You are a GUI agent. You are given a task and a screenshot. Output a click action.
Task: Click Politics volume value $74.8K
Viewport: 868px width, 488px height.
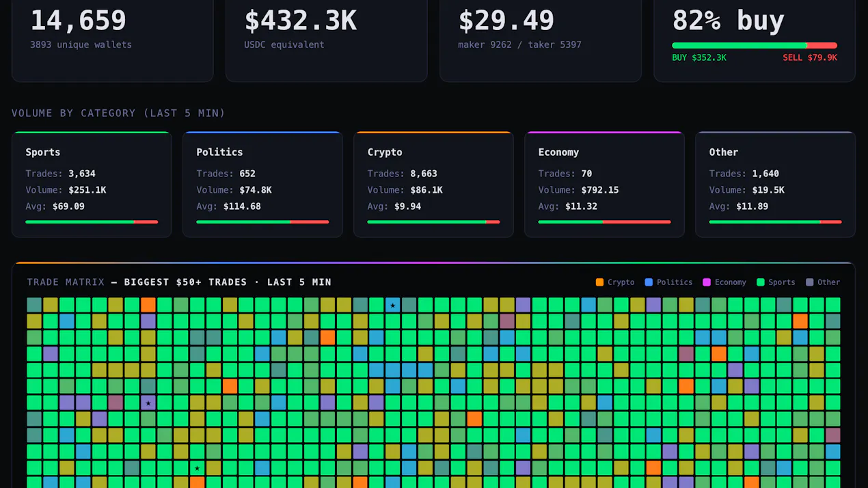[x=256, y=190]
